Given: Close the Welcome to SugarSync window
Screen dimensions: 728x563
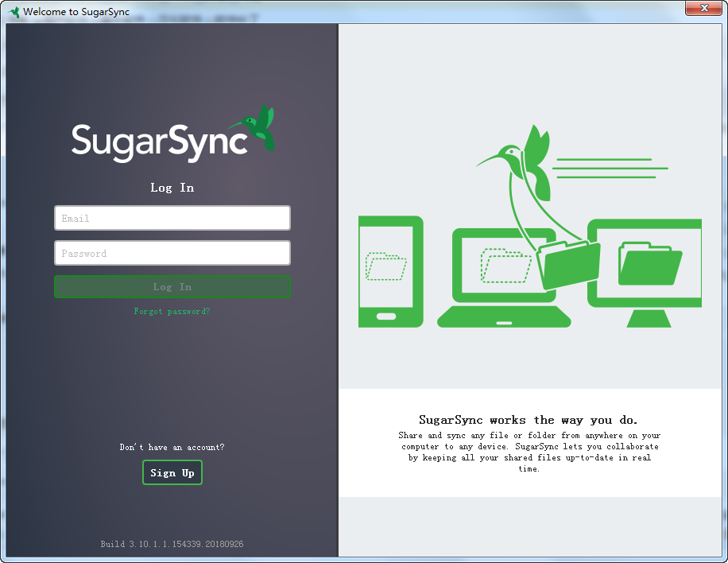Looking at the screenshot, I should [703, 9].
